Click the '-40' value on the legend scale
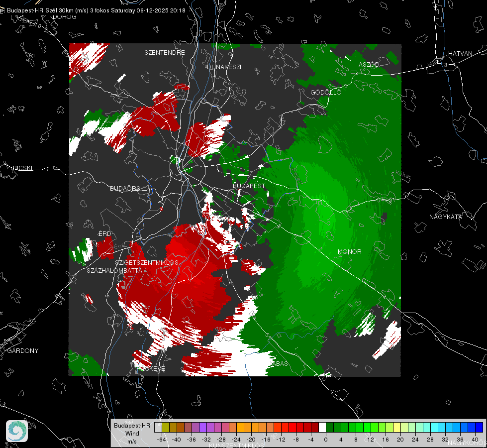The height and width of the screenshot is (448, 487). click(x=177, y=440)
